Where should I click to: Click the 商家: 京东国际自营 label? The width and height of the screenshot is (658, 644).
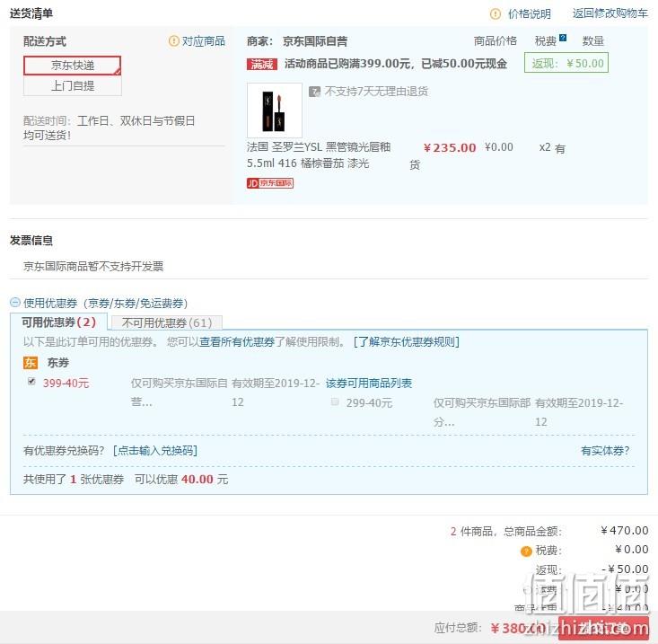point(297,41)
